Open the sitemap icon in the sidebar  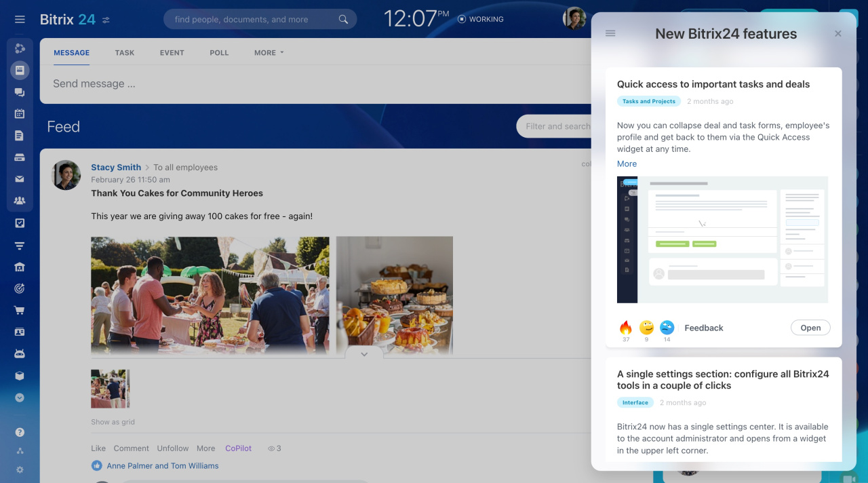(20, 451)
